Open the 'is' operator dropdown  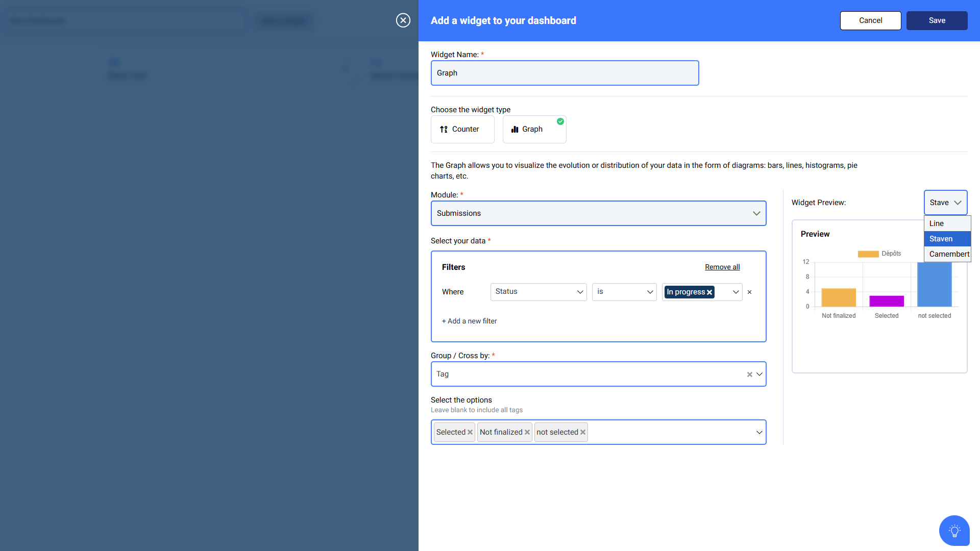624,292
